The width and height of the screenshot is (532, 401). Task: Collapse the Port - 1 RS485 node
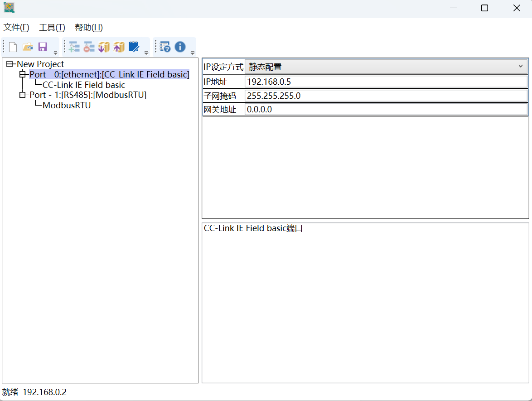[23, 95]
